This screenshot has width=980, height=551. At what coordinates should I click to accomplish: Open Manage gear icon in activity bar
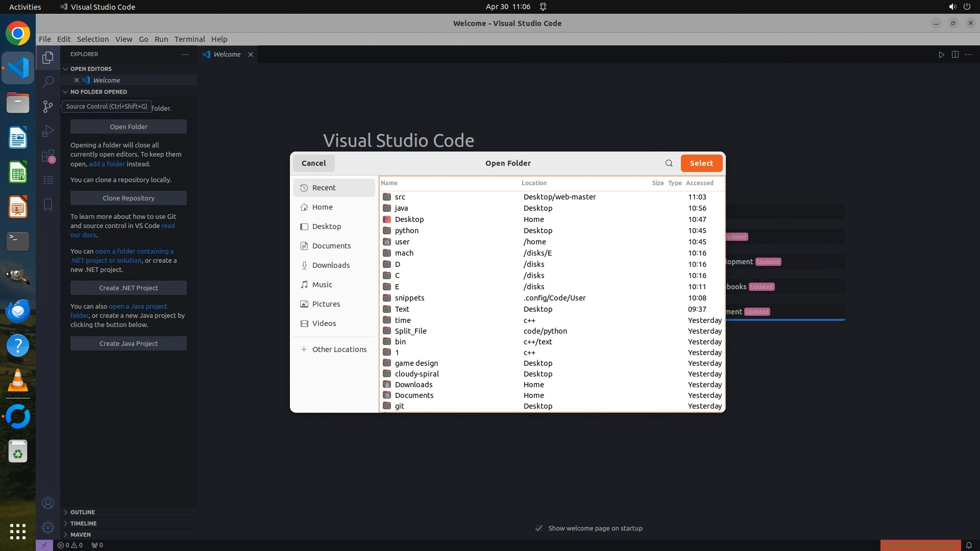coord(48,528)
